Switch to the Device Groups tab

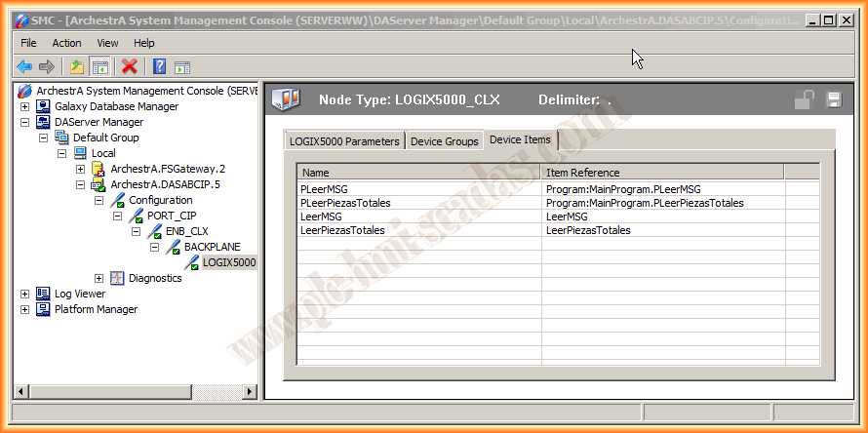[444, 141]
